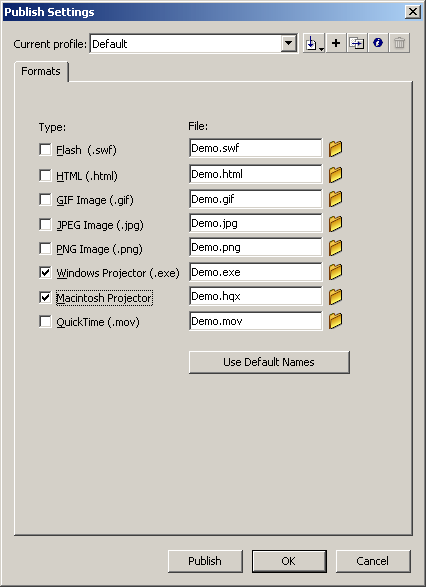Click the Publish button
426x587 pixels.
pos(205,561)
